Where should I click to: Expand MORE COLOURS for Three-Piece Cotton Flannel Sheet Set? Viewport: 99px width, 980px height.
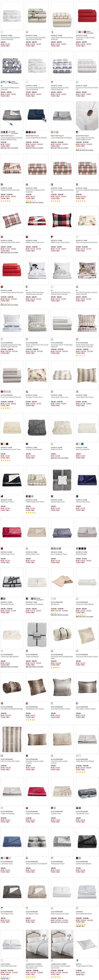pyautogui.click(x=90, y=32)
